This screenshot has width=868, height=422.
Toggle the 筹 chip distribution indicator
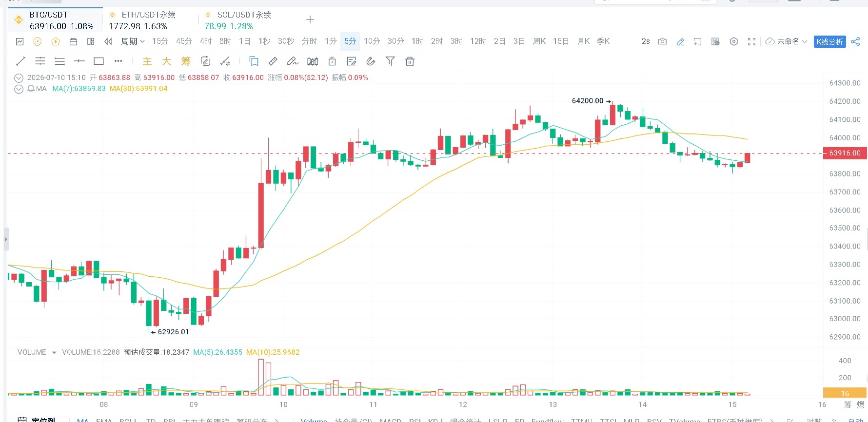point(186,61)
